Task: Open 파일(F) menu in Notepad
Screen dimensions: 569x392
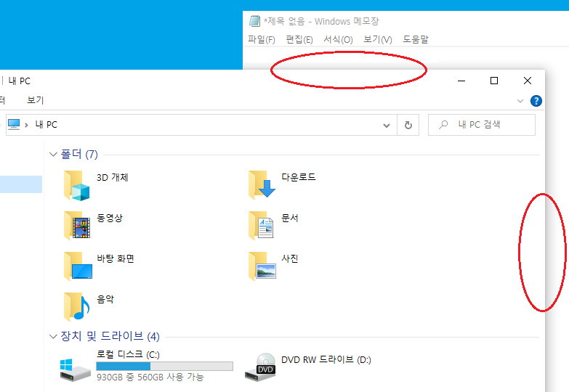Action: pyautogui.click(x=262, y=39)
